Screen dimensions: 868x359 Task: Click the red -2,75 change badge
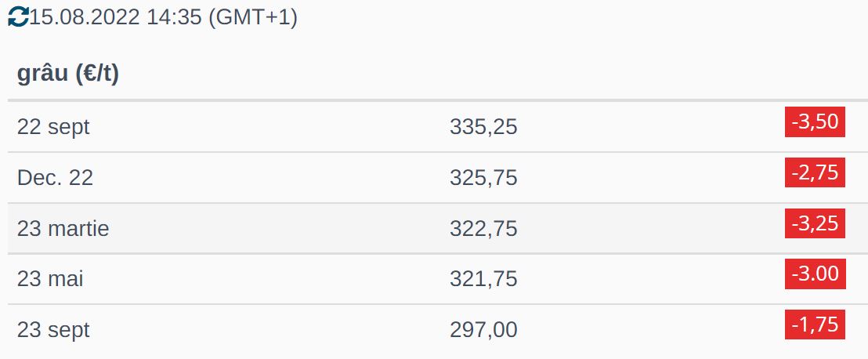click(x=815, y=172)
